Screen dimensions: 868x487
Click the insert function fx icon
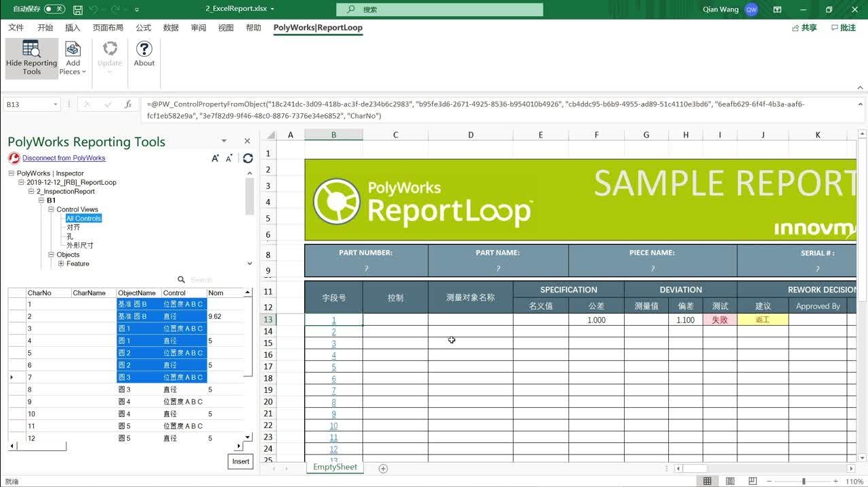pos(128,104)
